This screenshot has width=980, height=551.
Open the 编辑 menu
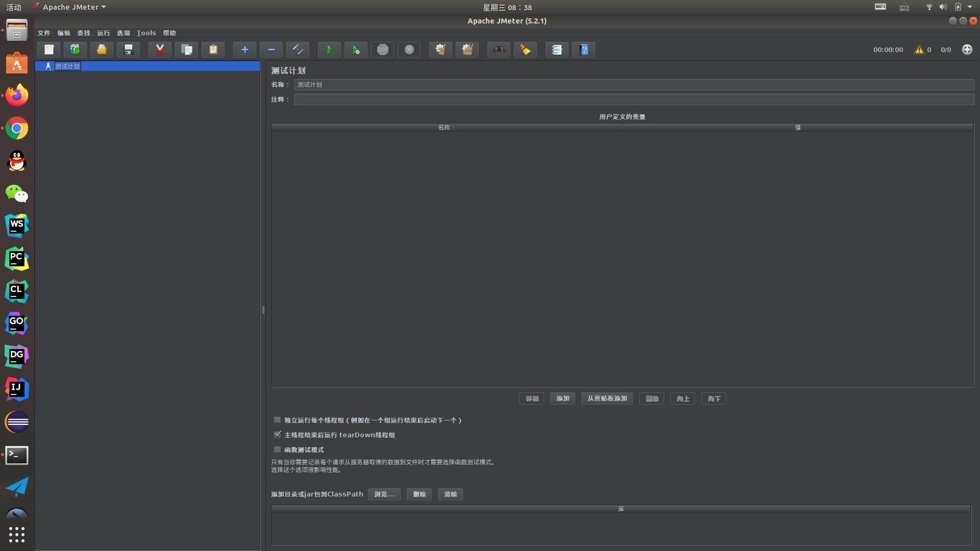coord(64,33)
